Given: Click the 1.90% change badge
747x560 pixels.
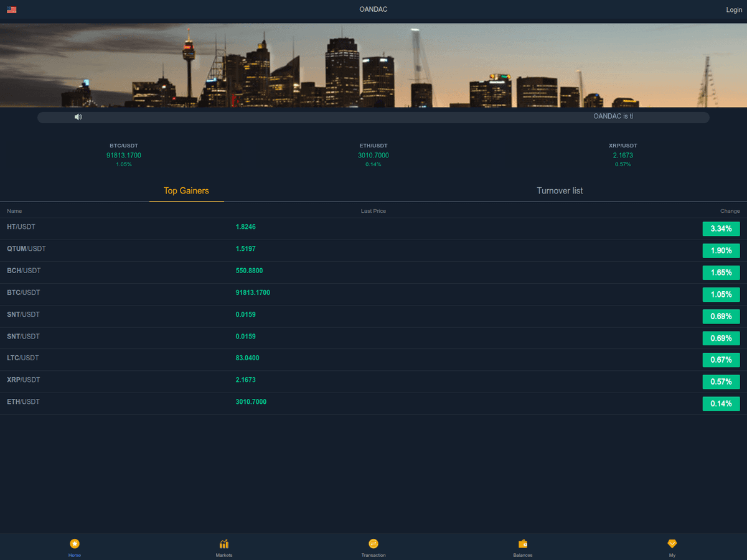Looking at the screenshot, I should point(721,251).
